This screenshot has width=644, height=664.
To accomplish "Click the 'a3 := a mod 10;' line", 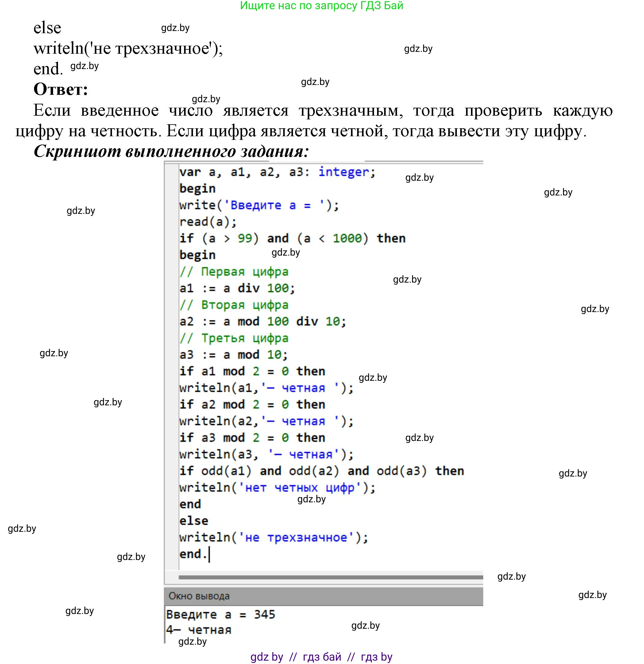I will 234,355.
